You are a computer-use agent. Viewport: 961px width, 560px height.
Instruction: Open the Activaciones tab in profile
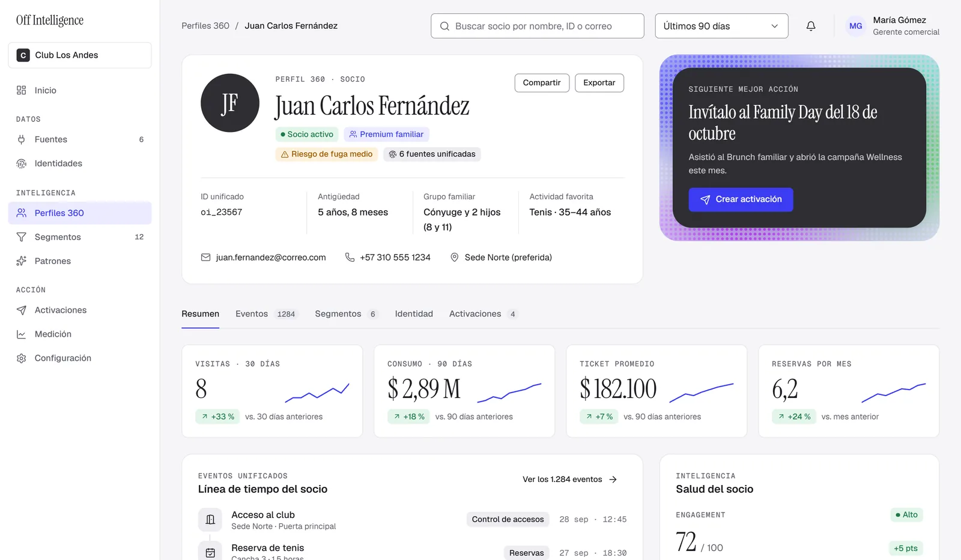(x=483, y=314)
